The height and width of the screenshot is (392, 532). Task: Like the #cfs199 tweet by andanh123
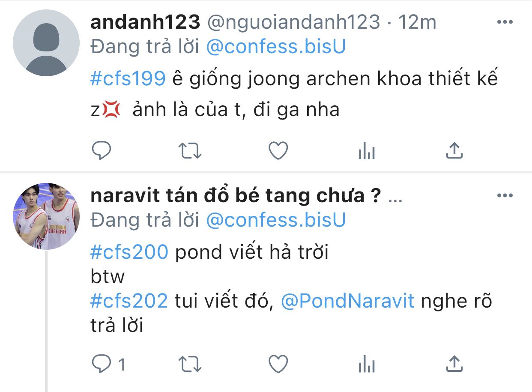[x=278, y=151]
